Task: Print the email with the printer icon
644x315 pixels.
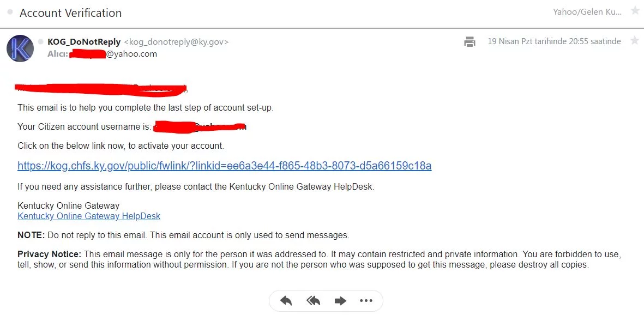Action: coord(470,41)
